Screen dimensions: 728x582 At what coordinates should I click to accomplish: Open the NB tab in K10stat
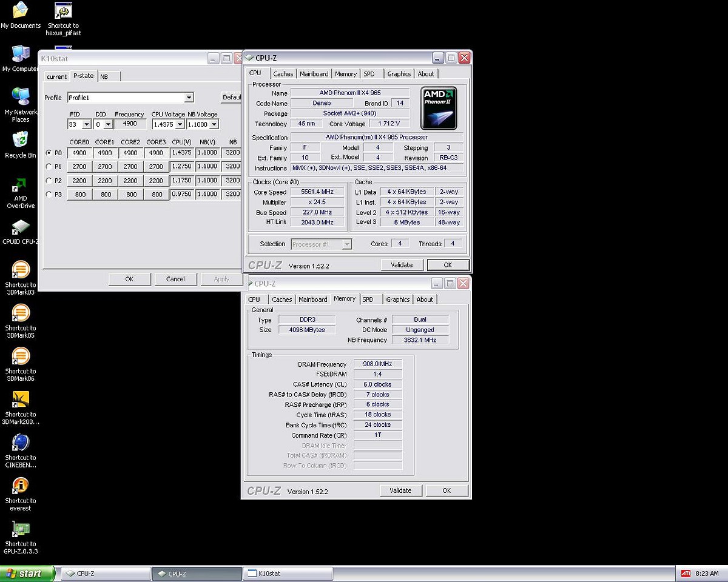(x=108, y=76)
